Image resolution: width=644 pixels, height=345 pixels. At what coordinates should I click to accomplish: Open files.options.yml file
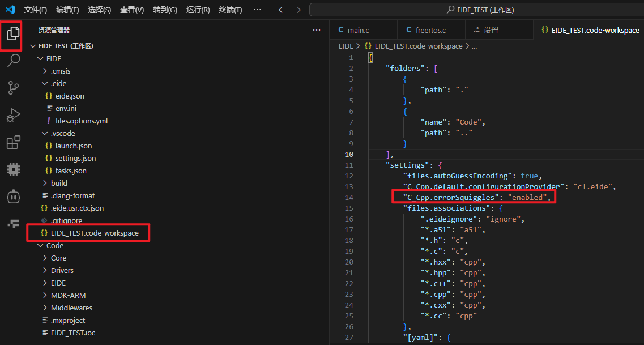[x=82, y=121]
